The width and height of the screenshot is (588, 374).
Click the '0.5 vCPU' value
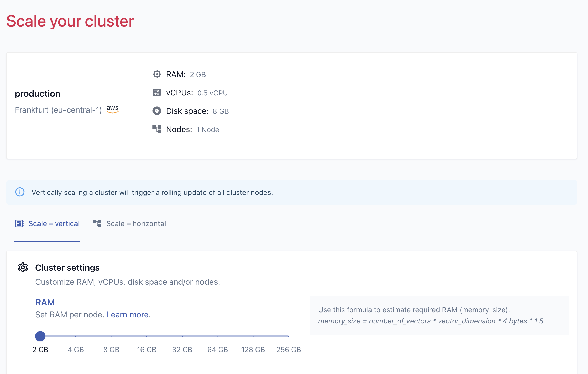(213, 93)
